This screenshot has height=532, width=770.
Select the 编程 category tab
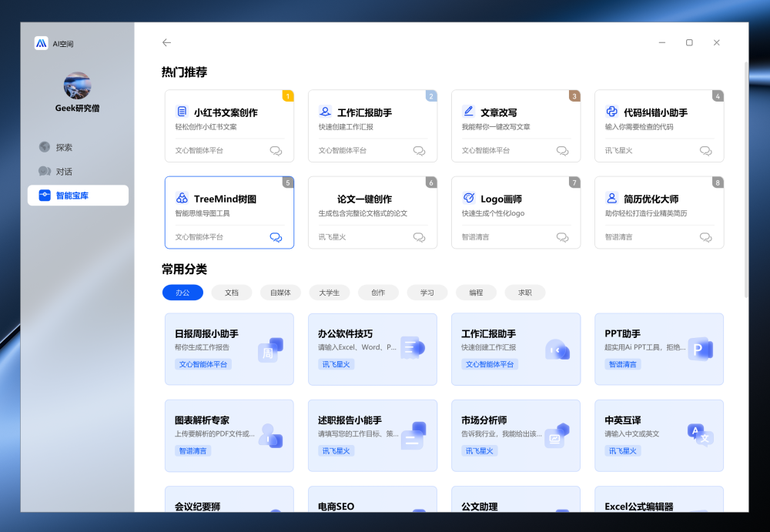point(476,293)
